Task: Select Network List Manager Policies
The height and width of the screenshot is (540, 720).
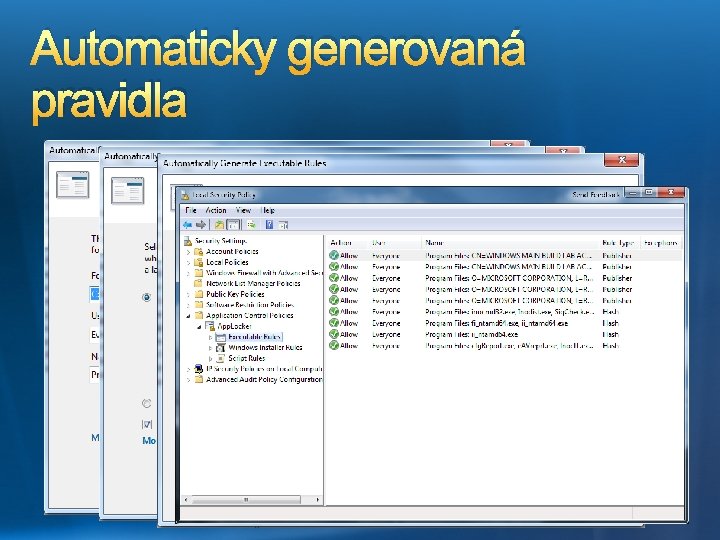Action: tap(253, 284)
